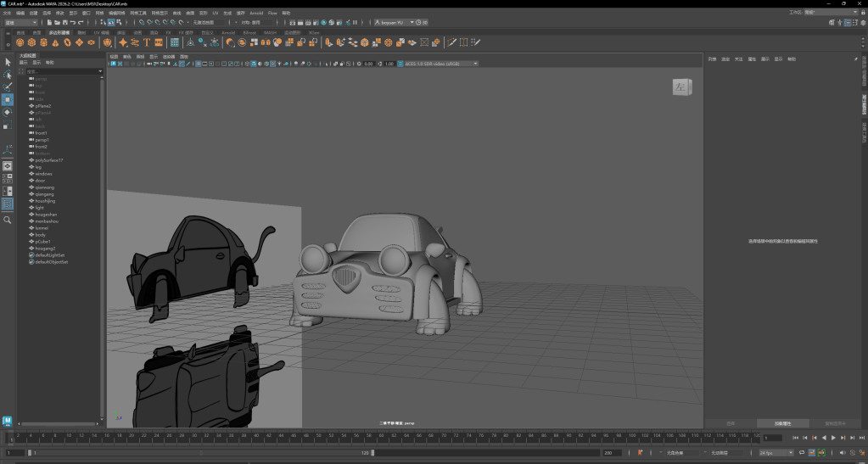Toggle the playback loop button
Image resolution: width=868 pixels, height=464 pixels.
coord(800,453)
